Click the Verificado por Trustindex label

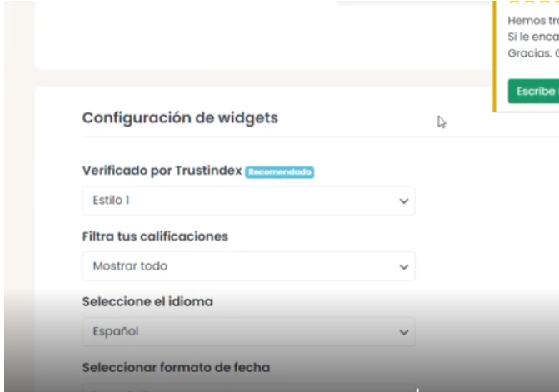point(162,171)
